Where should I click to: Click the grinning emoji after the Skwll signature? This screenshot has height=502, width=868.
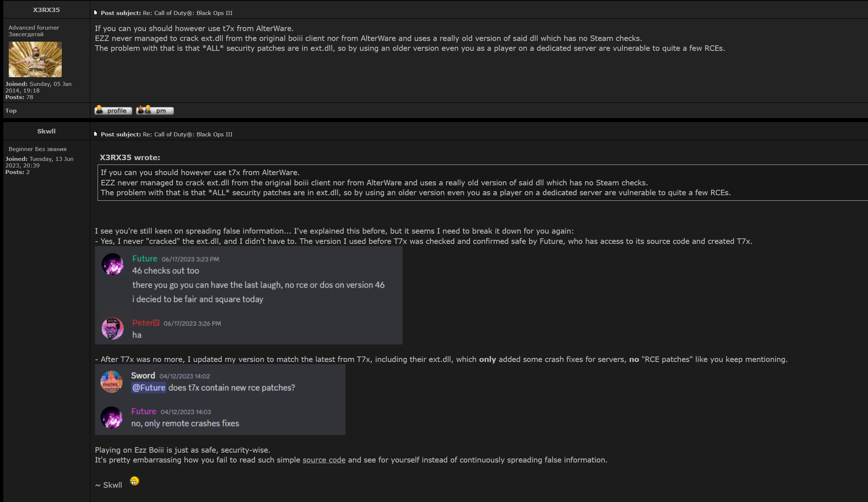click(134, 481)
